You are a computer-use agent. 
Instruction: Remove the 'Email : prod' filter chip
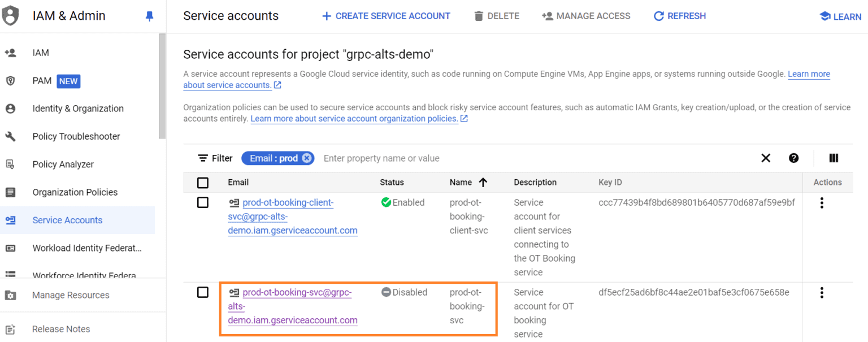(306, 158)
